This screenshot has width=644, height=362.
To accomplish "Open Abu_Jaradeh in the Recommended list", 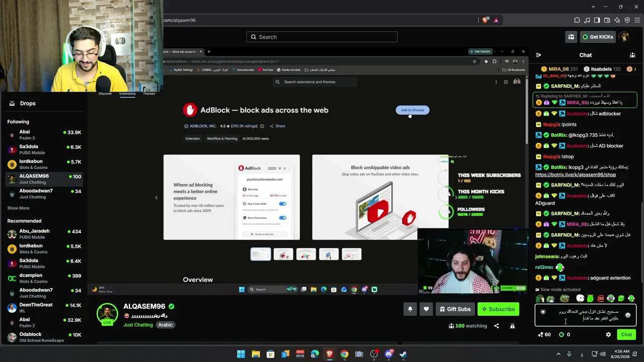I will click(44, 234).
